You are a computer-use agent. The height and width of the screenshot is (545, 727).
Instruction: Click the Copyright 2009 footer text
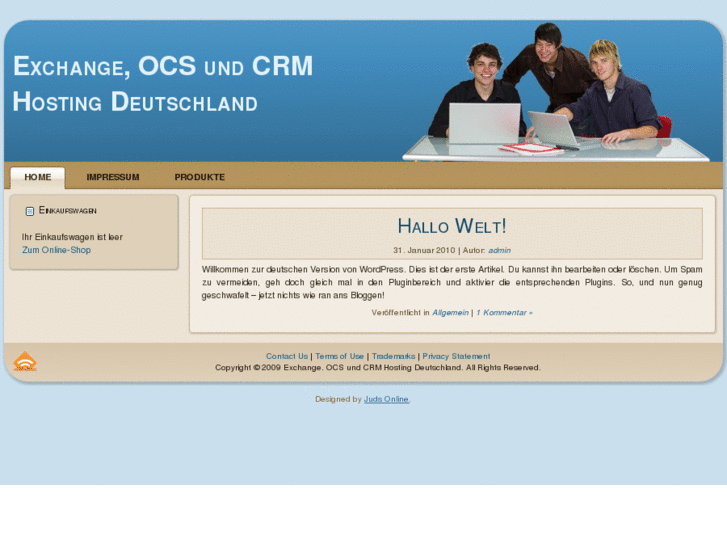pos(378,367)
